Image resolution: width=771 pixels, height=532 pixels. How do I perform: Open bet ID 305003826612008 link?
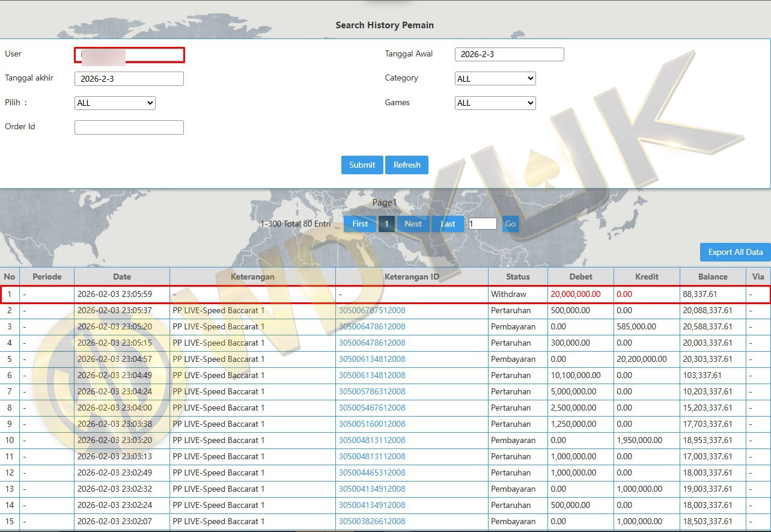pos(372,521)
